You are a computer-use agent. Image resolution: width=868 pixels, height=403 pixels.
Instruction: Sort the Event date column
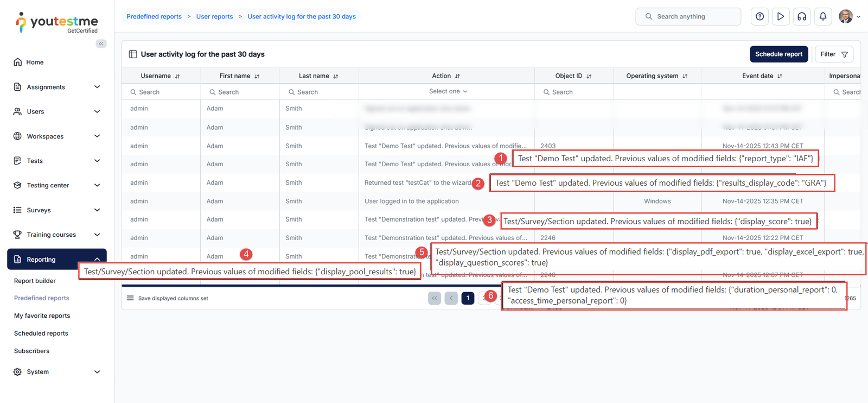780,77
